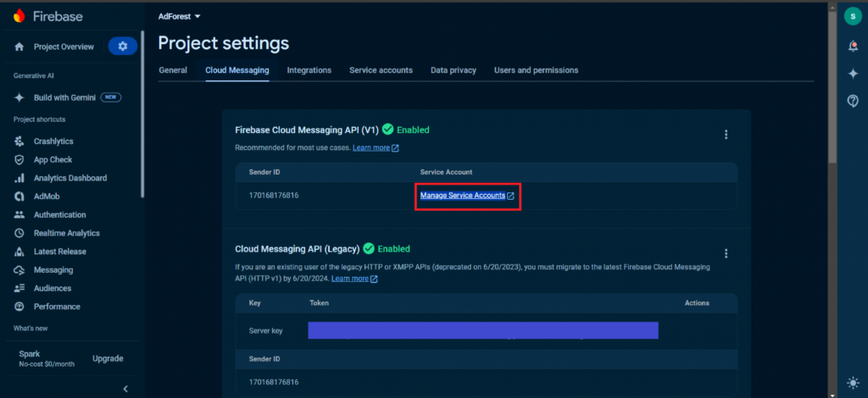The image size is (868, 398).
Task: Open the Data privacy tab
Action: [453, 70]
